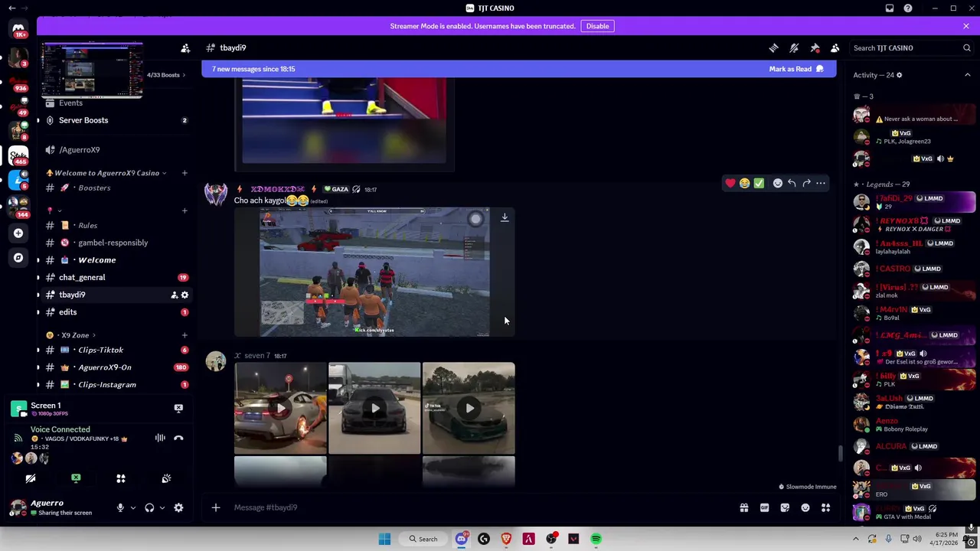Click the search magnifier icon

[x=966, y=47]
